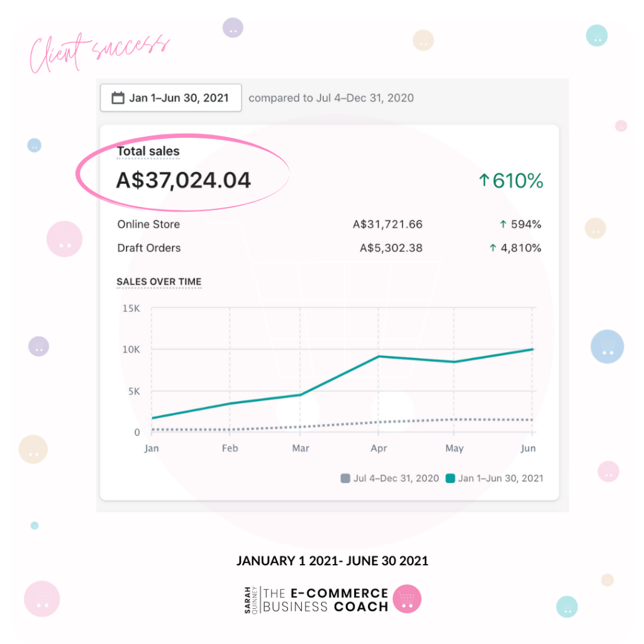Click the pink cart bubble beside Online Store
The width and height of the screenshot is (644, 644).
65,239
